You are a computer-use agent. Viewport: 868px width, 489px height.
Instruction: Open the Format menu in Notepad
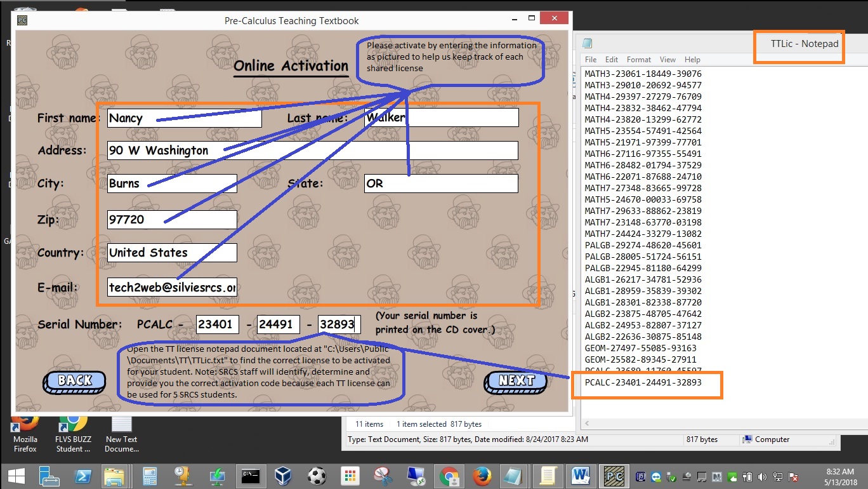click(639, 60)
